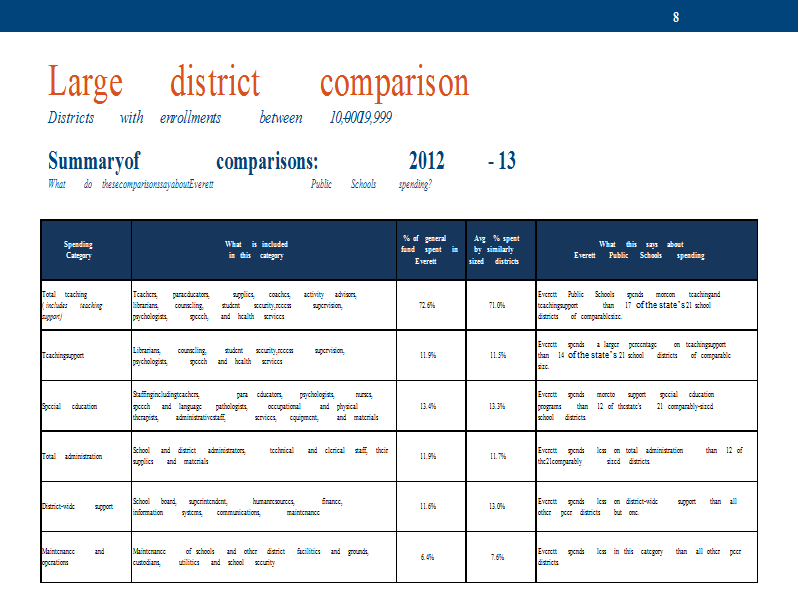Select the '% of general fund spent in Everett' header

429,250
